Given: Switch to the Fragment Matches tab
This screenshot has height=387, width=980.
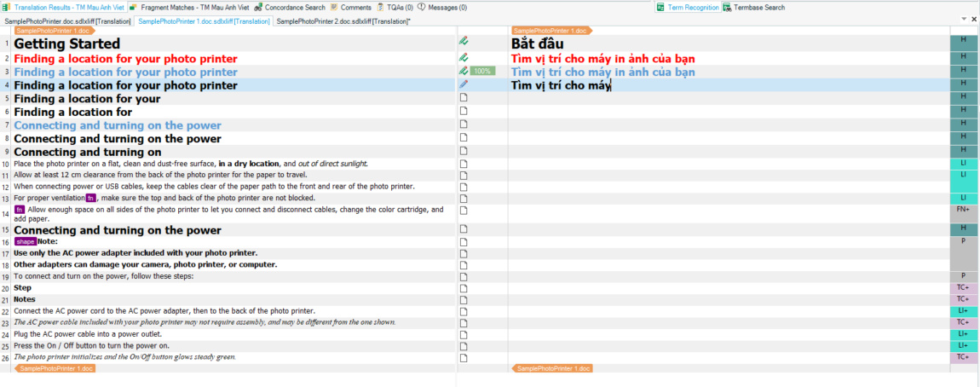Looking at the screenshot, I should (x=189, y=8).
